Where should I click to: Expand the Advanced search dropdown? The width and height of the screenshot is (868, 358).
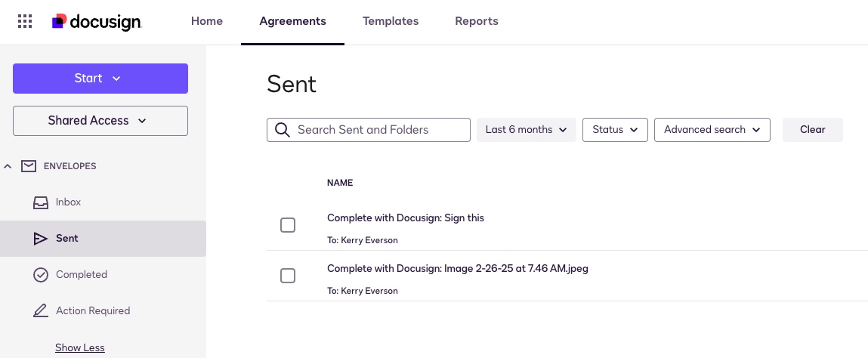(712, 130)
